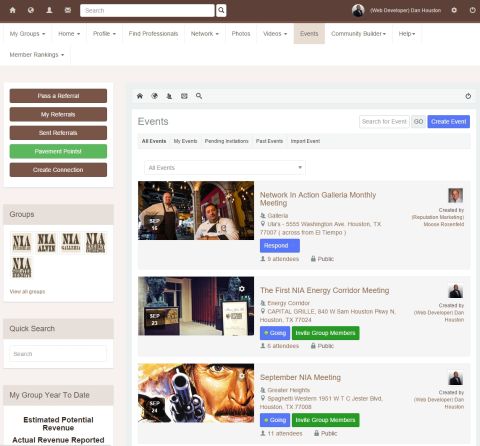Expand the Profile dropdown menu
Screen dimensions: 480x446
(104, 34)
